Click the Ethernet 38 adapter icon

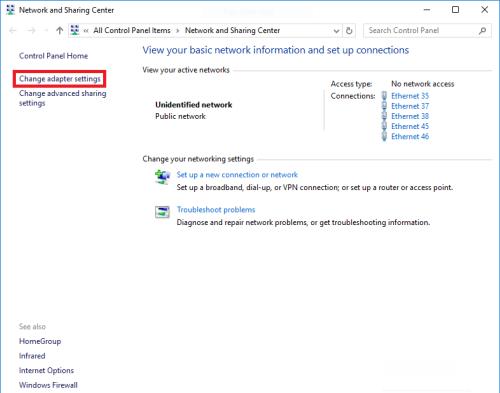pos(384,116)
